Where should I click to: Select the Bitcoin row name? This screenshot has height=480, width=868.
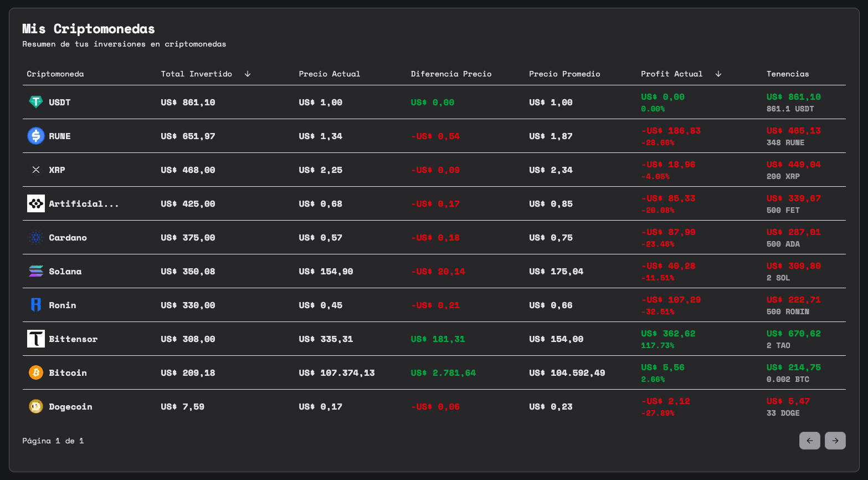[x=68, y=372]
